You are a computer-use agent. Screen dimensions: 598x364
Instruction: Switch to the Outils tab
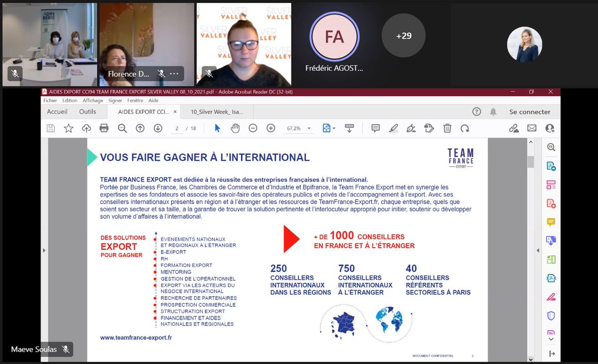(x=88, y=112)
